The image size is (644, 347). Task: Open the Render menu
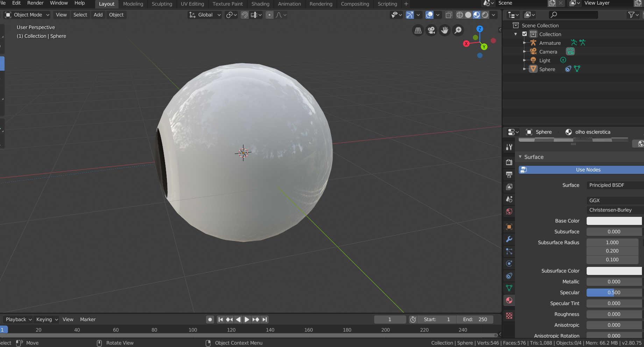(x=35, y=3)
